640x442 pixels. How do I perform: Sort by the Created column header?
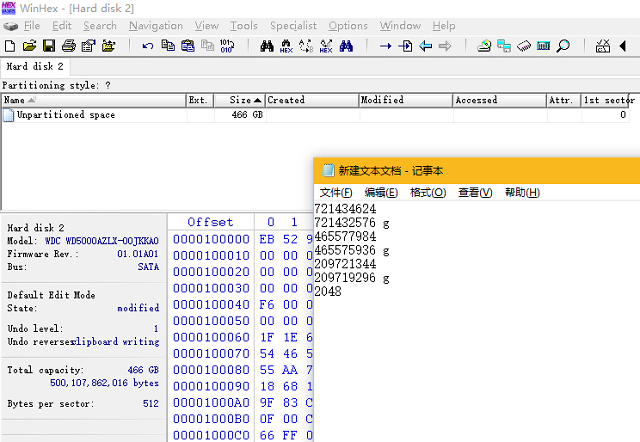(x=312, y=100)
